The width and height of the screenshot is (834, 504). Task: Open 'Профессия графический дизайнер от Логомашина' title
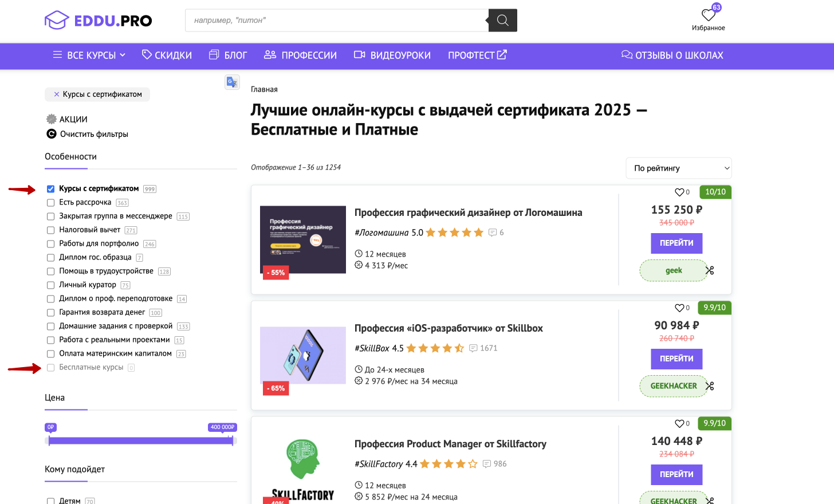tap(468, 212)
